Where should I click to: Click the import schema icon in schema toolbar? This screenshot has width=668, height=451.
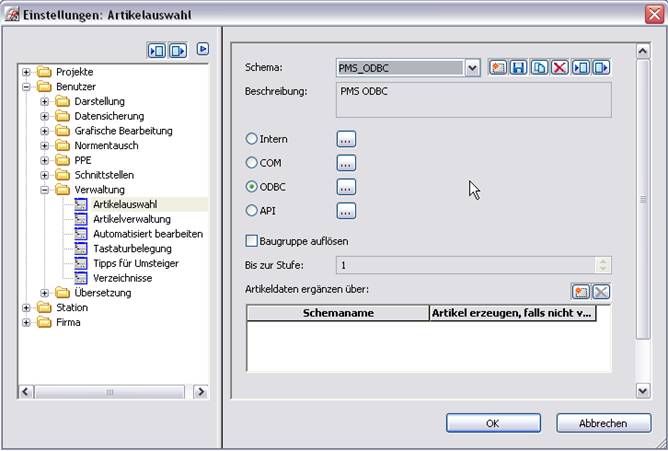pyautogui.click(x=580, y=68)
